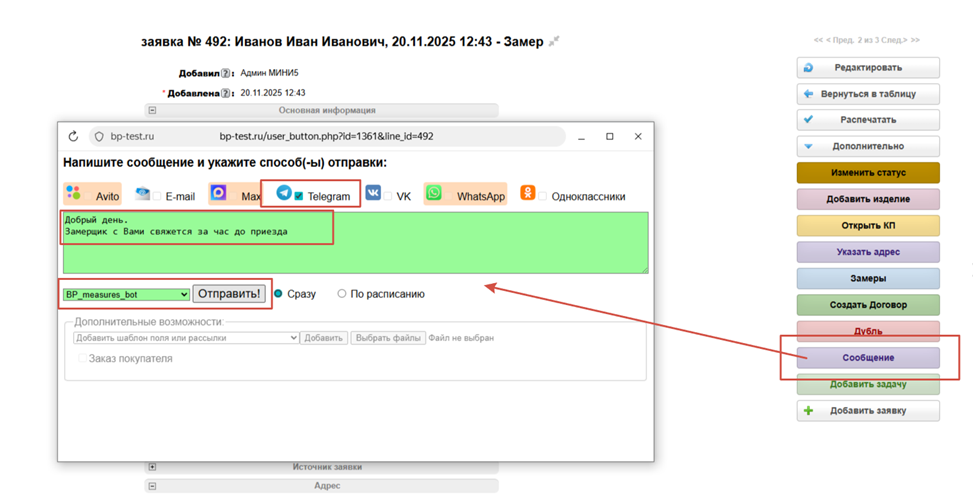
Task: Click the golden "Изменить статус" button
Action: (x=867, y=172)
